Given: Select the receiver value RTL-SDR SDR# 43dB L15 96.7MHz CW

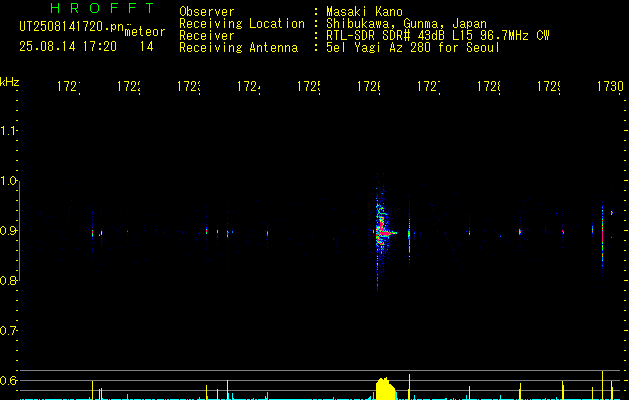Looking at the screenshot, I should click(438, 36).
